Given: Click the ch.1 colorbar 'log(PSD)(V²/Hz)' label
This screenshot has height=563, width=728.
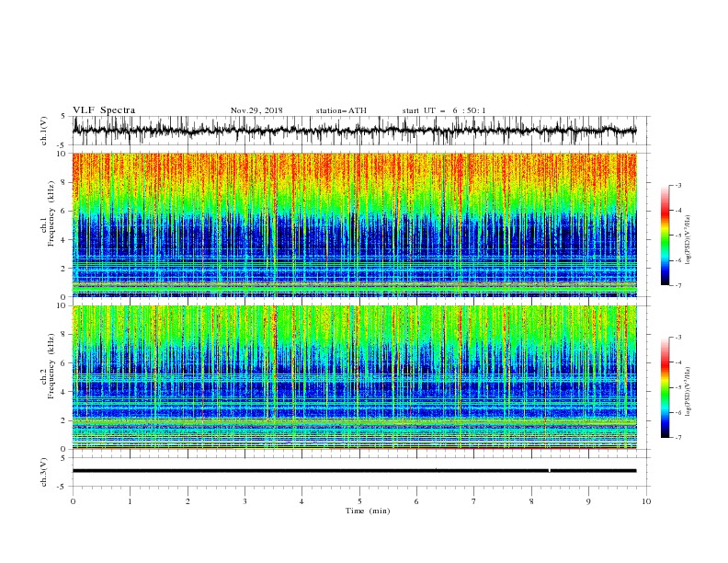Looking at the screenshot, I should 688,240.
